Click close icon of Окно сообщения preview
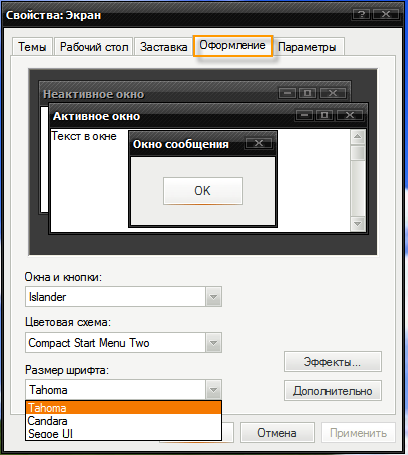 pyautogui.click(x=259, y=143)
